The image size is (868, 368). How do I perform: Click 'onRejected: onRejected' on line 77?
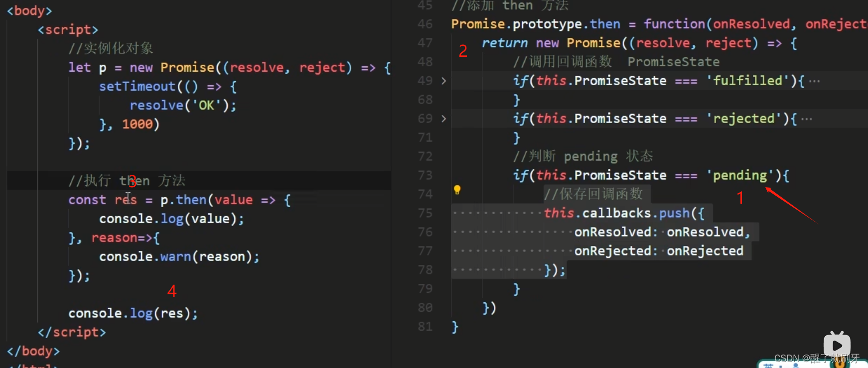659,251
